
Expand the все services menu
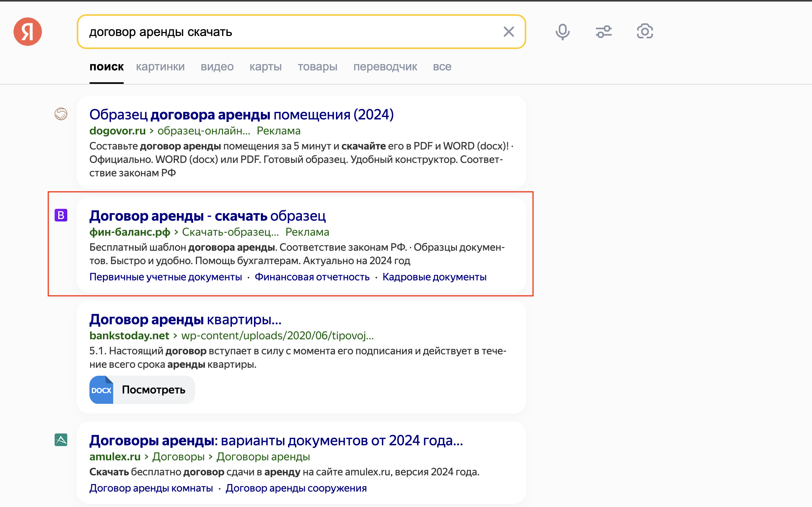[x=442, y=67]
